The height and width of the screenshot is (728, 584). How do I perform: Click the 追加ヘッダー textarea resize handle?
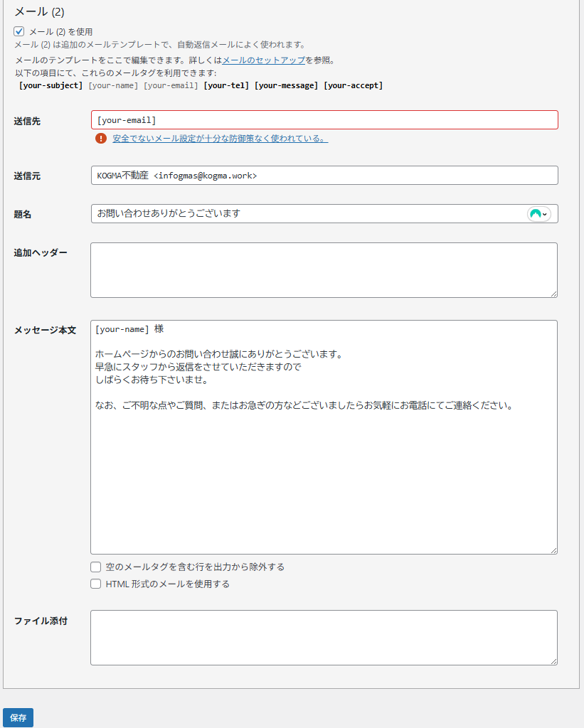point(553,293)
